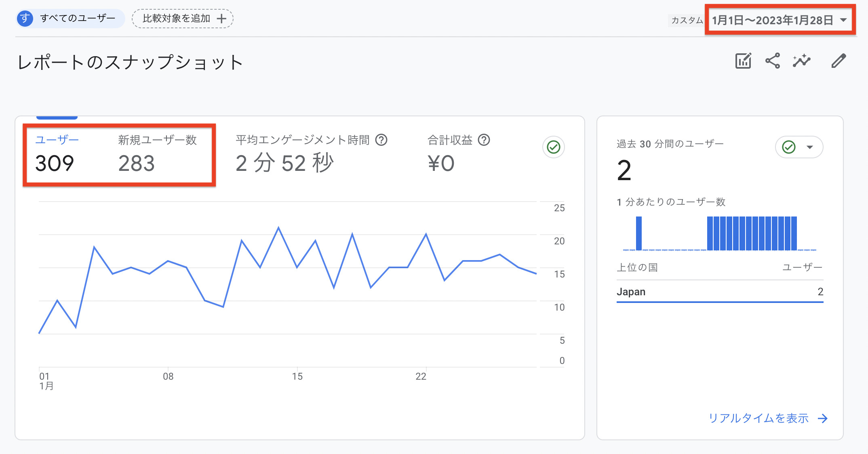
Task: Click the blue す avatar icon
Action: click(x=25, y=19)
